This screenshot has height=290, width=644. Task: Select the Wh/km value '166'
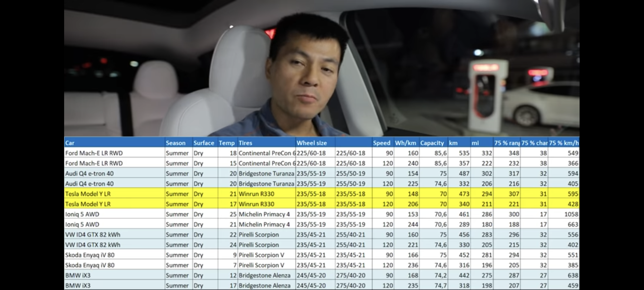click(x=413, y=255)
